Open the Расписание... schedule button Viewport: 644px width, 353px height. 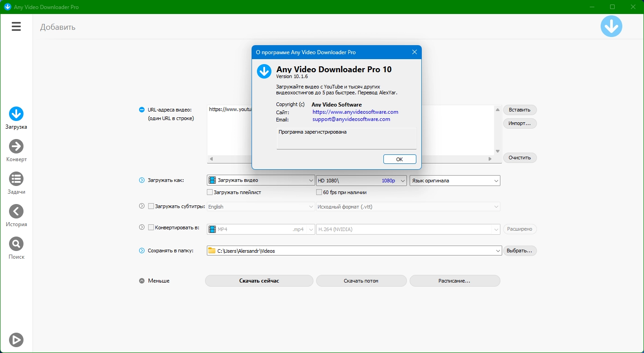455,281
